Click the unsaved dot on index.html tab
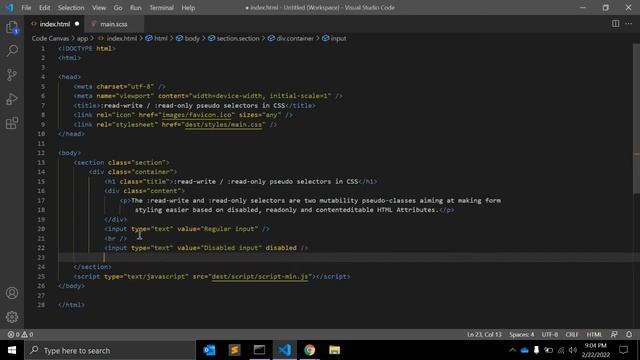This screenshot has height=360, width=640. (77, 24)
